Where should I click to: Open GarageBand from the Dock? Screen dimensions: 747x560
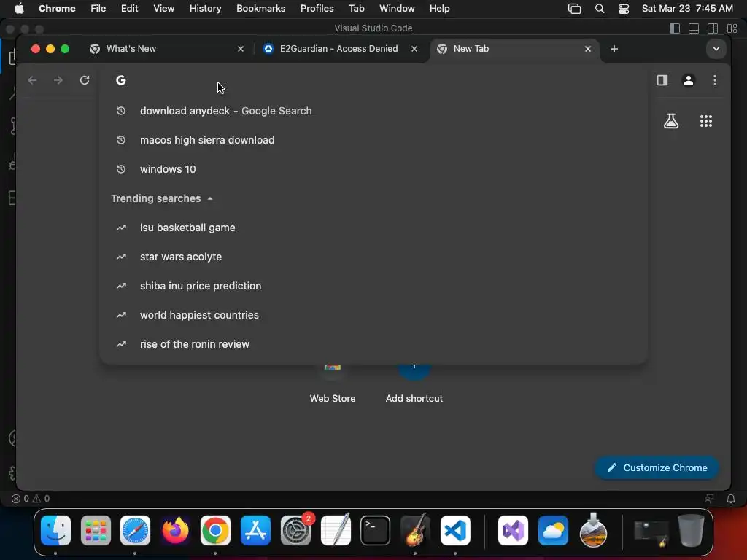point(415,531)
